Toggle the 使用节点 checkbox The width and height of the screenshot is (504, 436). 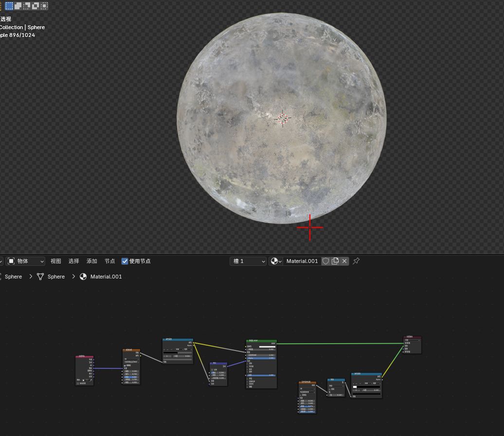pyautogui.click(x=125, y=261)
